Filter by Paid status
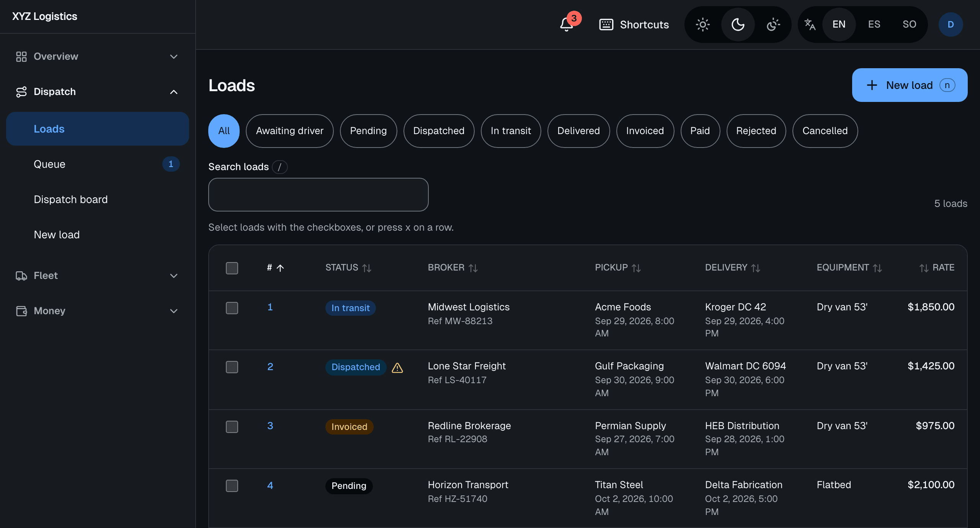This screenshot has height=528, width=980. pyautogui.click(x=700, y=131)
